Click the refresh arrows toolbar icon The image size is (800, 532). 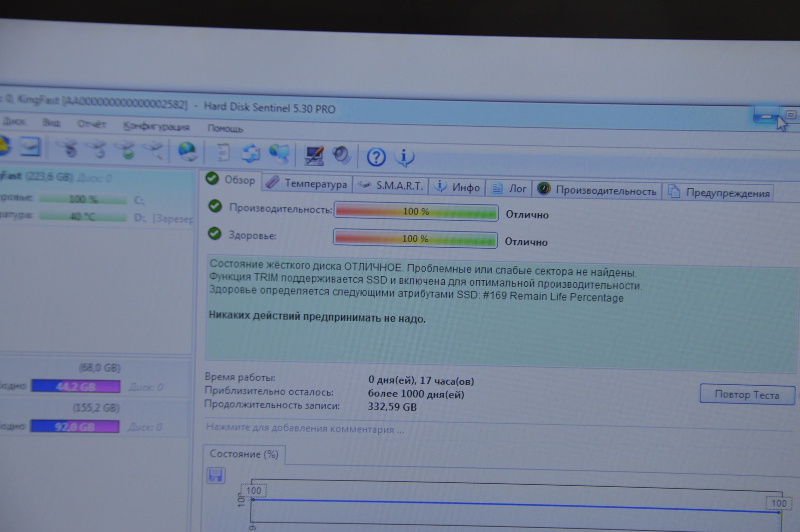251,154
